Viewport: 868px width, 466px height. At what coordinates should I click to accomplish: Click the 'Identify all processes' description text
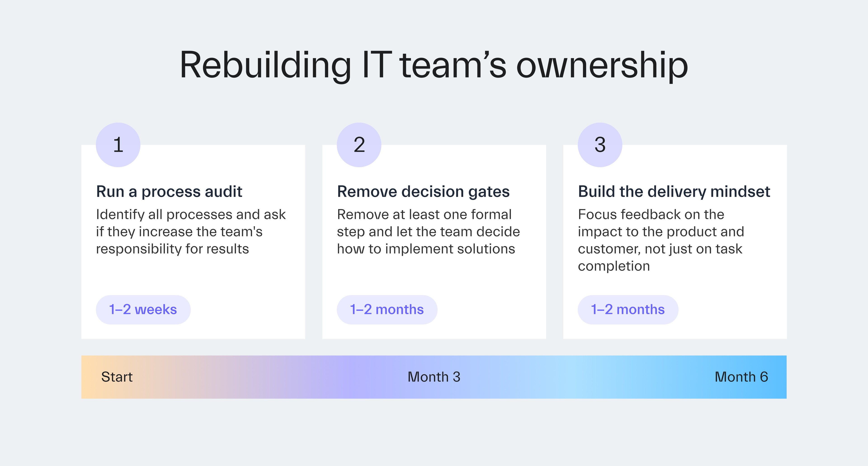point(191,214)
